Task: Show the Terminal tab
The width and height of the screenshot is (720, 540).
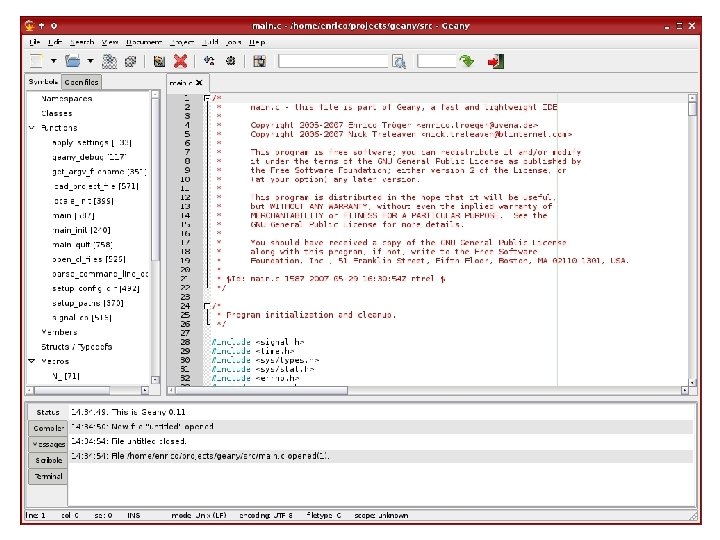Action: click(48, 476)
